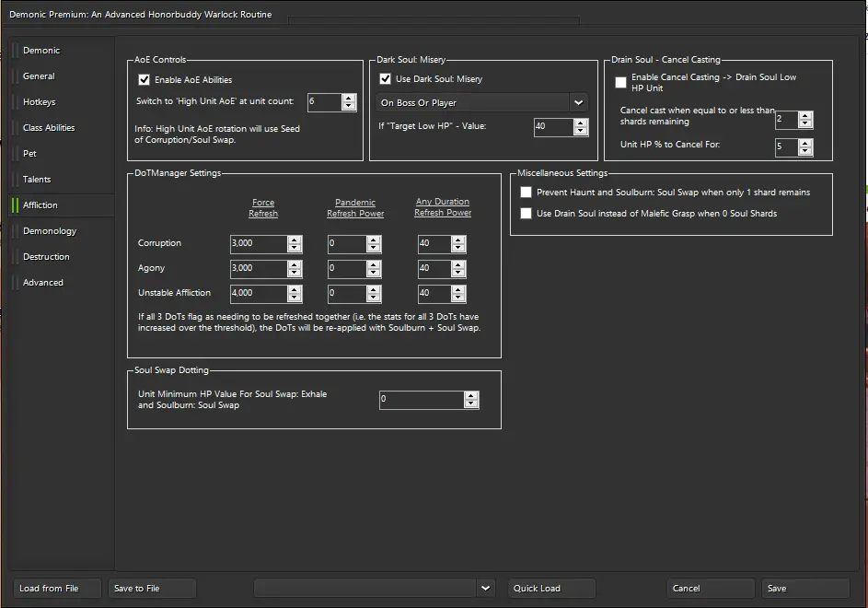
Task: Click the Agony Force Refresh field
Action: (x=259, y=269)
